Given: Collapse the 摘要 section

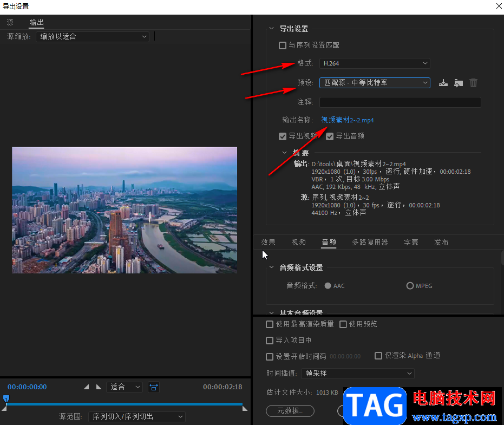Looking at the screenshot, I should pos(284,153).
